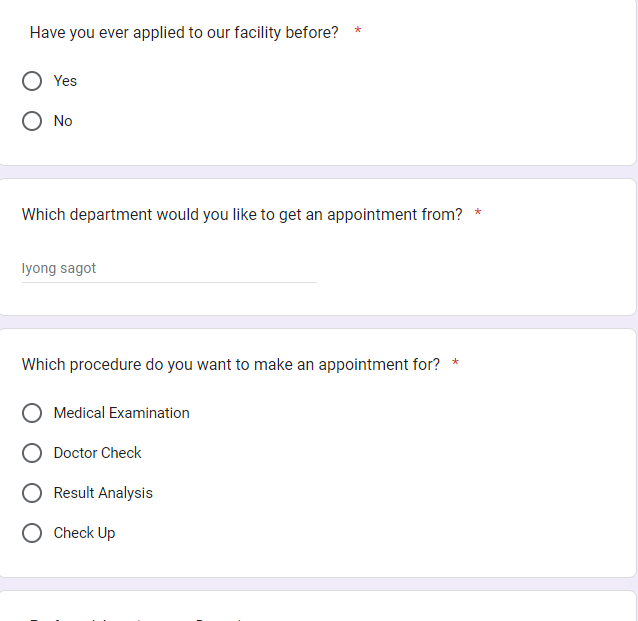The width and height of the screenshot is (638, 621).
Task: Click the "Which department" question title
Action: tap(242, 214)
